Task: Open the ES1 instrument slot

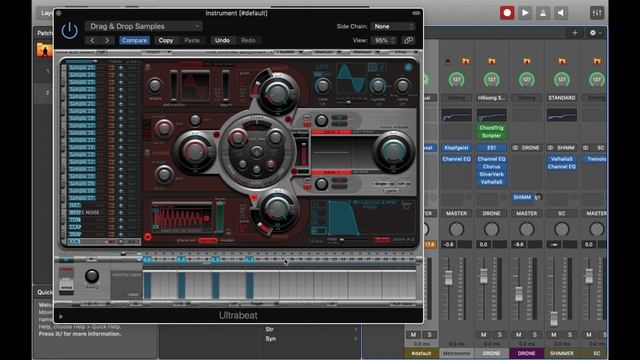Action: pos(491,148)
